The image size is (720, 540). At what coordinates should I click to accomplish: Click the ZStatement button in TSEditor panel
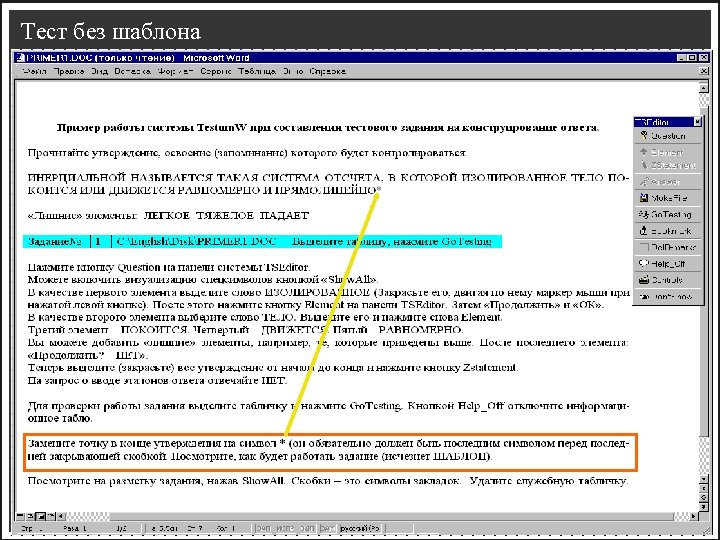(x=667, y=165)
